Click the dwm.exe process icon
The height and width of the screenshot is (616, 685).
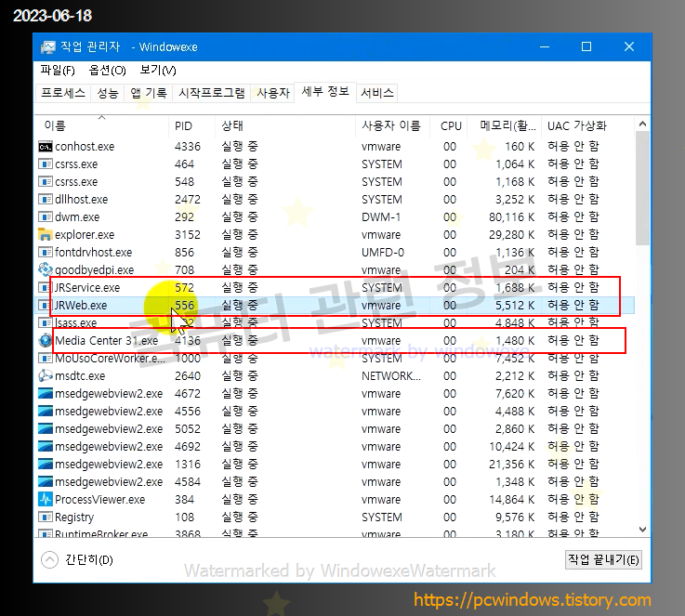tap(46, 217)
